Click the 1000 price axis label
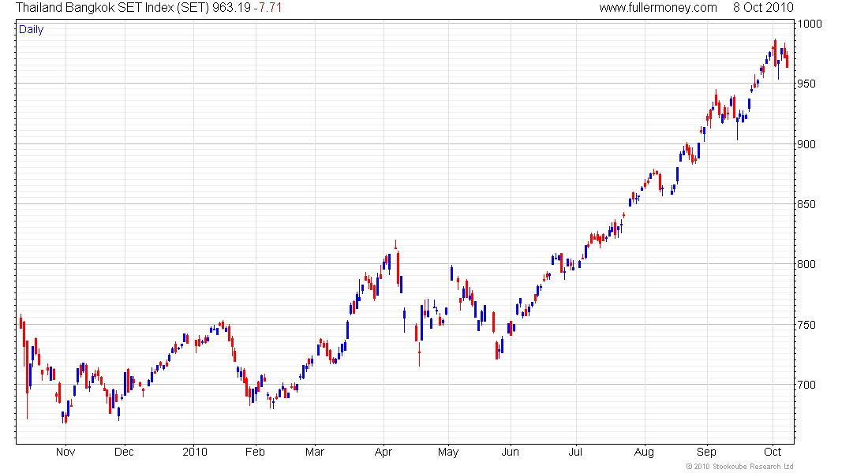The image size is (868, 473). [810, 24]
